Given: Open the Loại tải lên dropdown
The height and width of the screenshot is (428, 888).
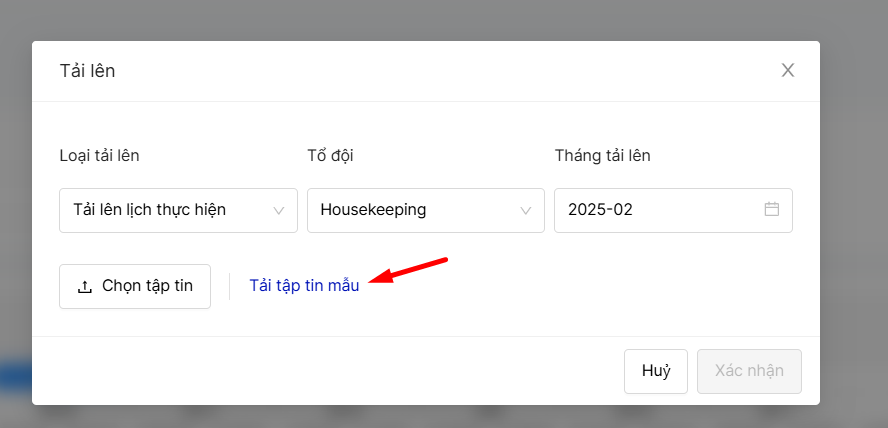Looking at the screenshot, I should (178, 210).
